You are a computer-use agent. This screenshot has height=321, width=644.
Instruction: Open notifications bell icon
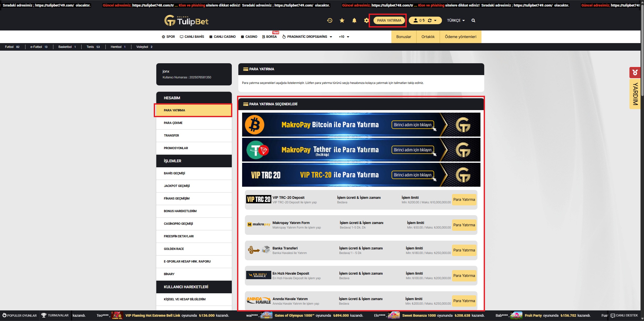click(354, 20)
